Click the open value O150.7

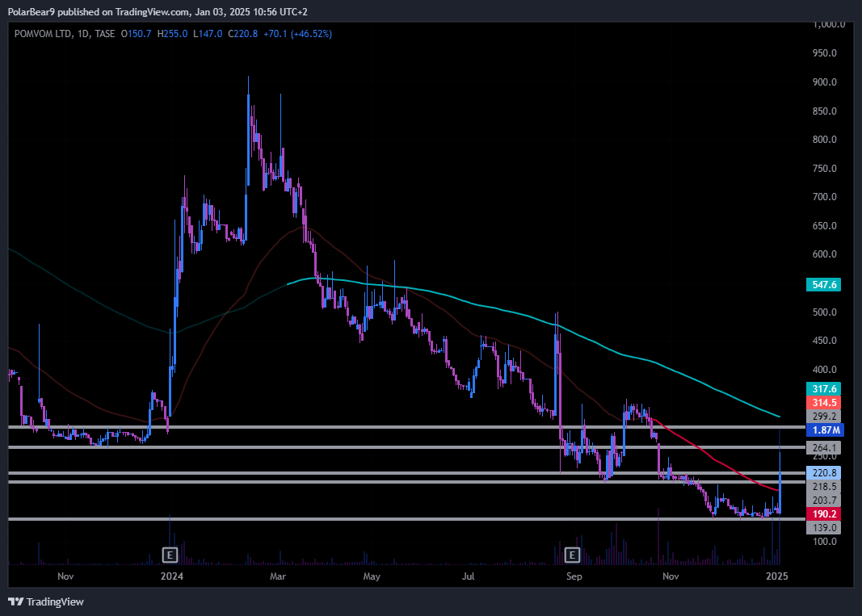[136, 34]
